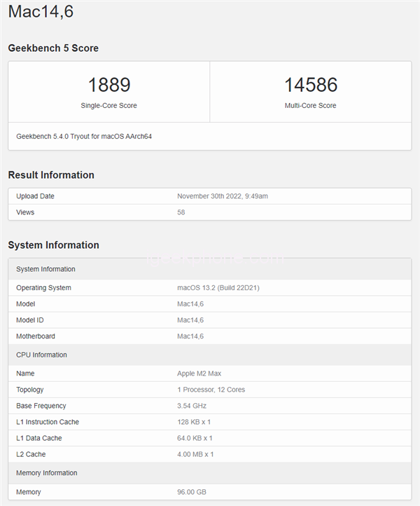Click the 3.54 GHz base frequency value
Viewport: 420px width, 506px height.
coord(192,406)
